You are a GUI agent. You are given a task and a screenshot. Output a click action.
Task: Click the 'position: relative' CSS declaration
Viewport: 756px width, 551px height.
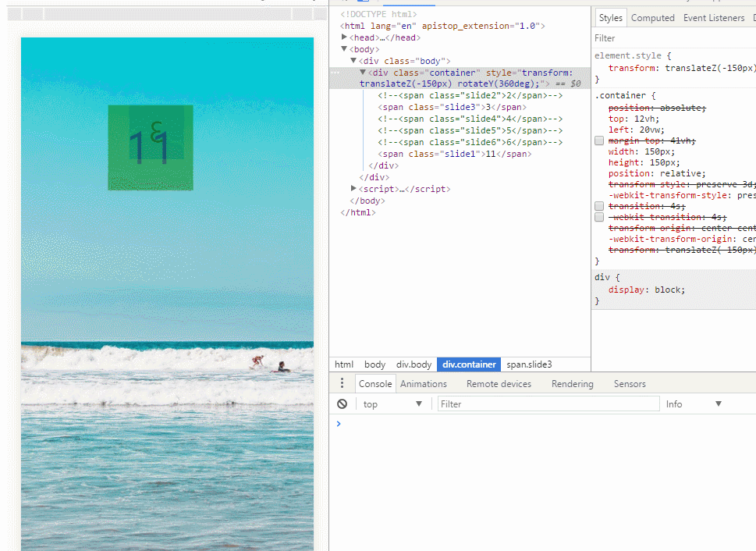[657, 173]
